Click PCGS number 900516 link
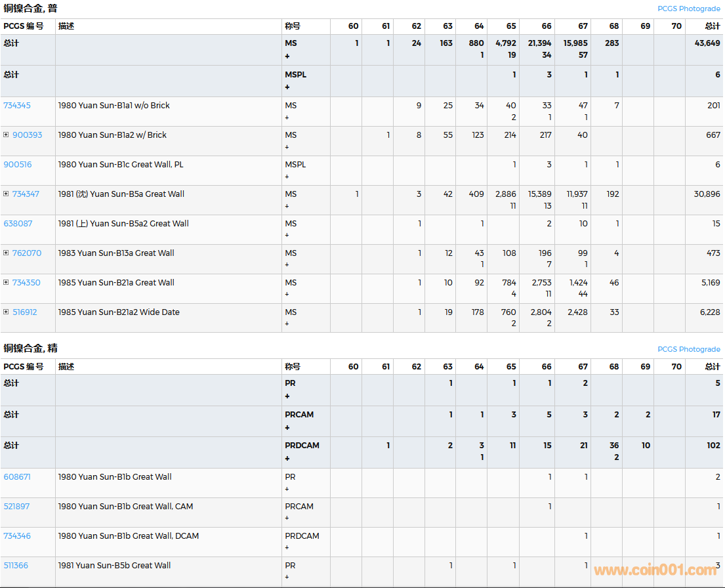Screen dimensions: 725x588 [17, 164]
